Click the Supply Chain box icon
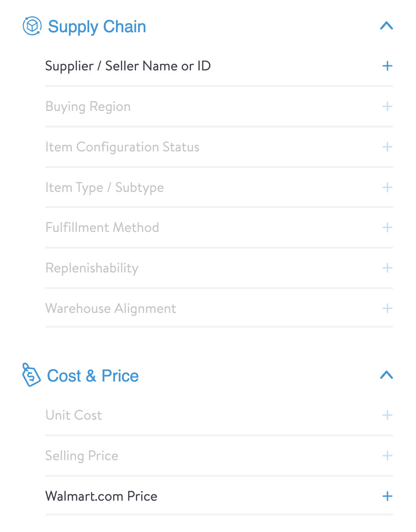Screen dimensions: 416x532 pyautogui.click(x=32, y=26)
